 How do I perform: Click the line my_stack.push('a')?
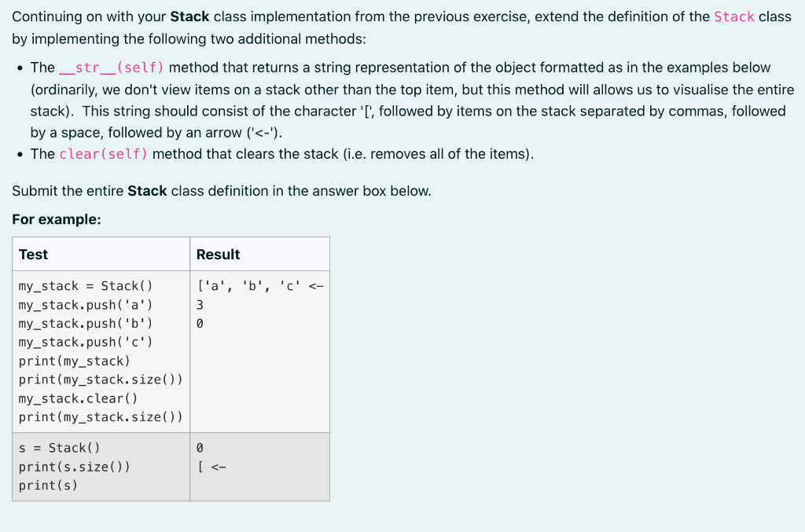coord(86,305)
